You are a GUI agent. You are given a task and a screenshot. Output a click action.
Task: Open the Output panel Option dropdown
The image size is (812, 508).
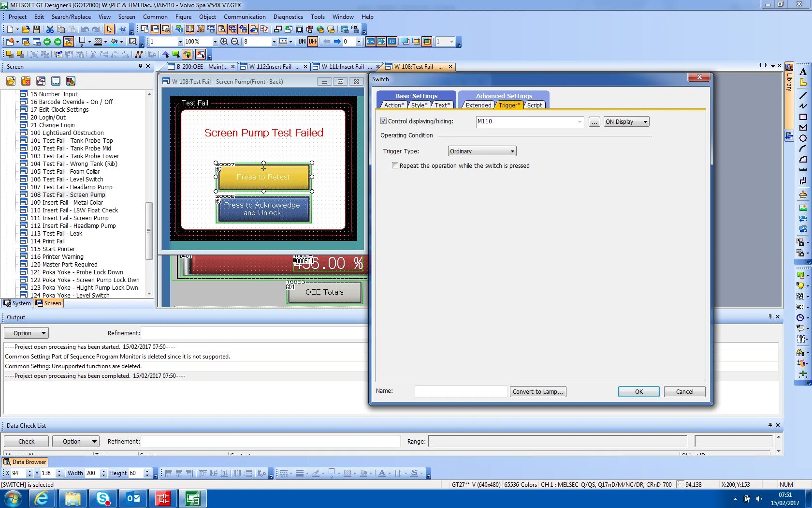tap(27, 333)
